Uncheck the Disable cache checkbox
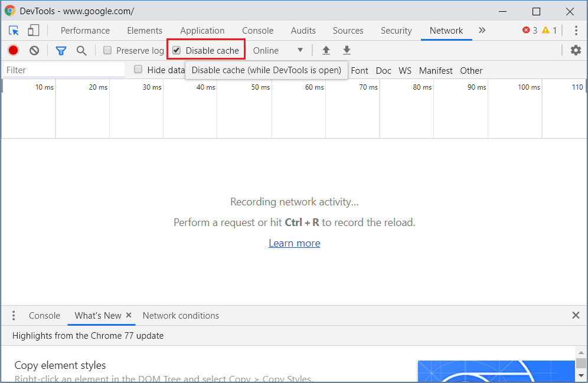 pyautogui.click(x=177, y=50)
